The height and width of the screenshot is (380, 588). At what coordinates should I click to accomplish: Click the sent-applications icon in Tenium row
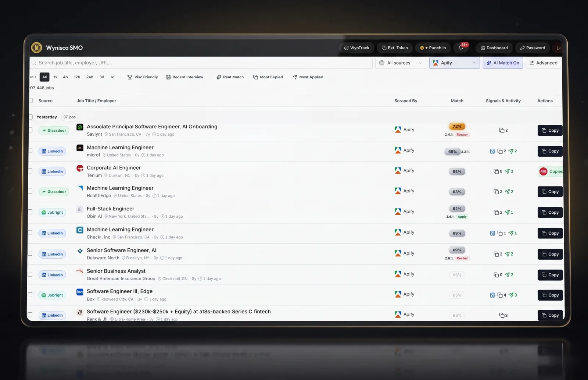507,171
